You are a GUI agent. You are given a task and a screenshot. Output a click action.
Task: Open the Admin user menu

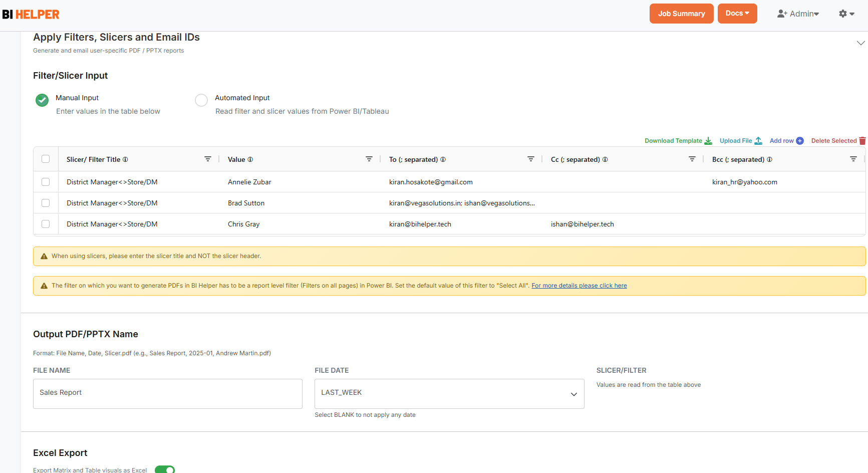point(798,14)
